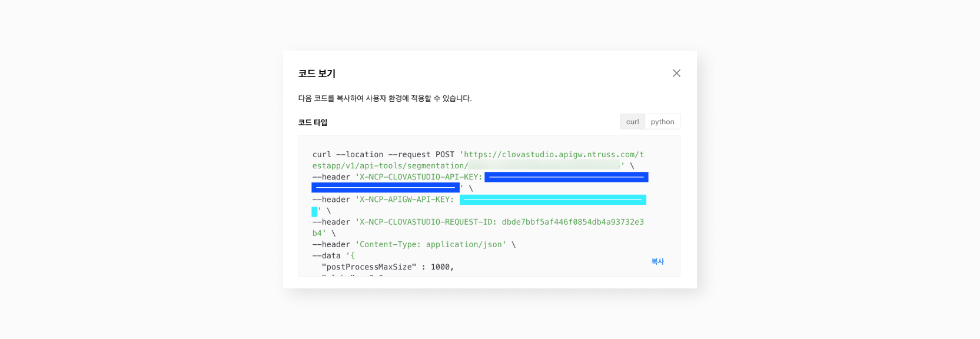
Task: Click the X-NCP-CLOVASTUDIO-API-KEY header name
Action: click(x=420, y=177)
